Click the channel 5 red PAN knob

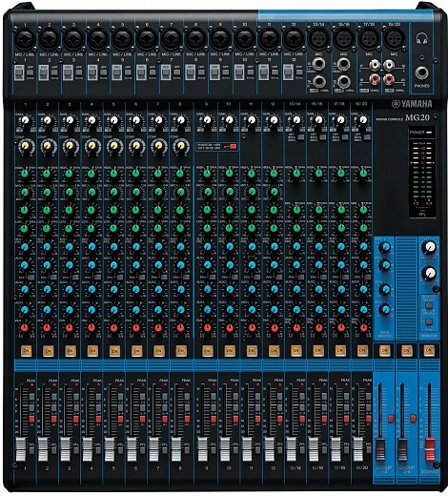(x=113, y=327)
